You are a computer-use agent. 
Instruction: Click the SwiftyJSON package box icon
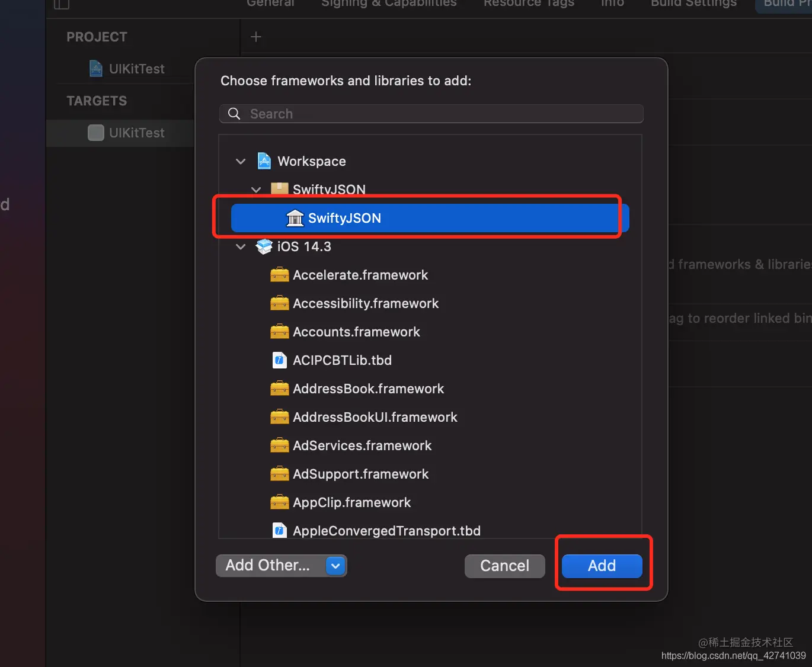pyautogui.click(x=280, y=189)
